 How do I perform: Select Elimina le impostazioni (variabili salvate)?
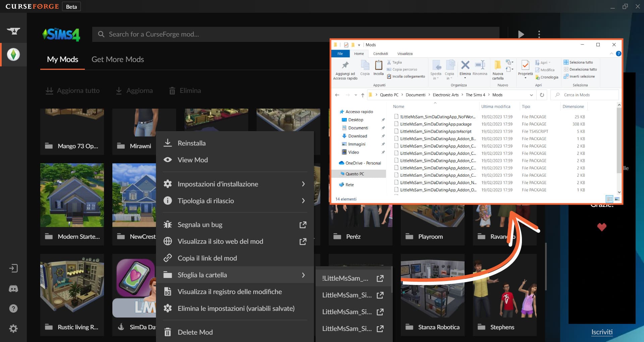[x=235, y=308]
